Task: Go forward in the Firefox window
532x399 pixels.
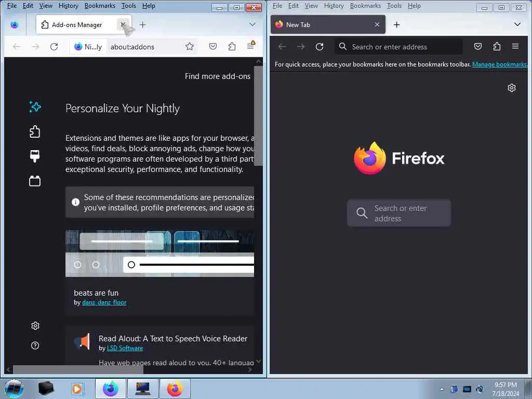Action: (301, 46)
